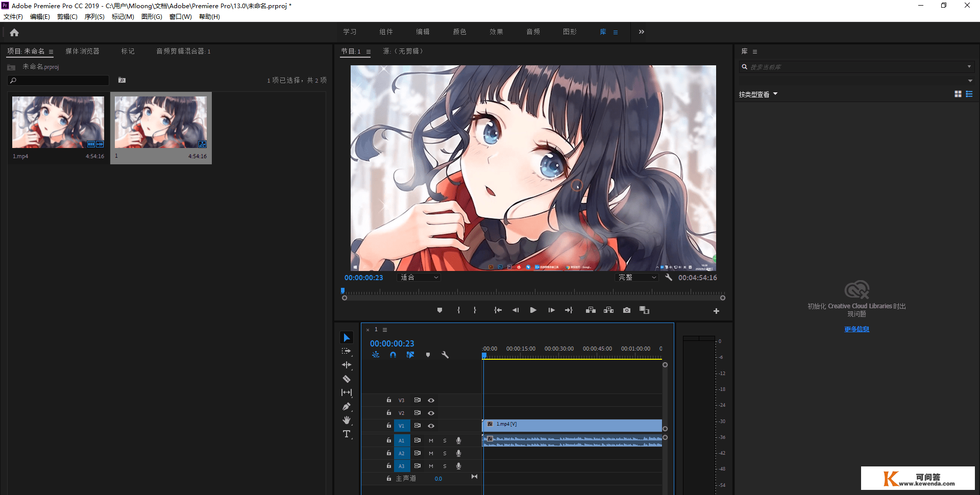Viewport: 980px width, 495px height.
Task: Export frame with camera icon
Action: click(x=627, y=310)
